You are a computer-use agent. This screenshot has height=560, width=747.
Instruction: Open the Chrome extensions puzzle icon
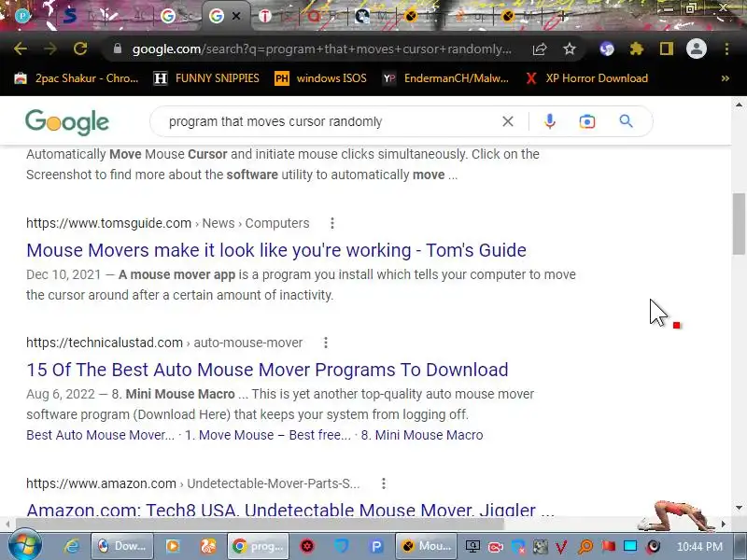(x=637, y=49)
